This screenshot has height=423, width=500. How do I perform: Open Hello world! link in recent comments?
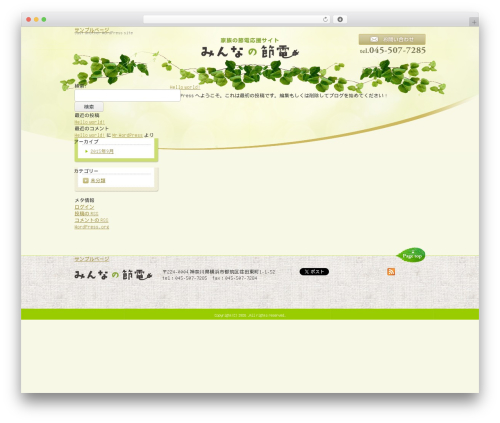pos(89,135)
